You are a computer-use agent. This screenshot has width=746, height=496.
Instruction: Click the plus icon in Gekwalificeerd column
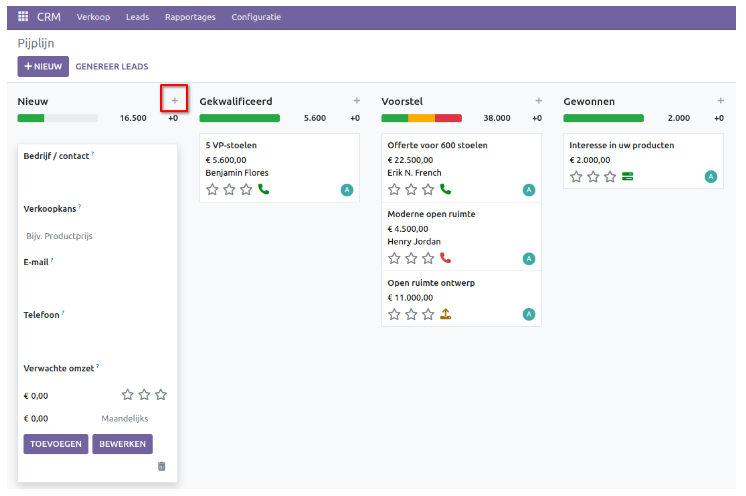[x=356, y=101]
